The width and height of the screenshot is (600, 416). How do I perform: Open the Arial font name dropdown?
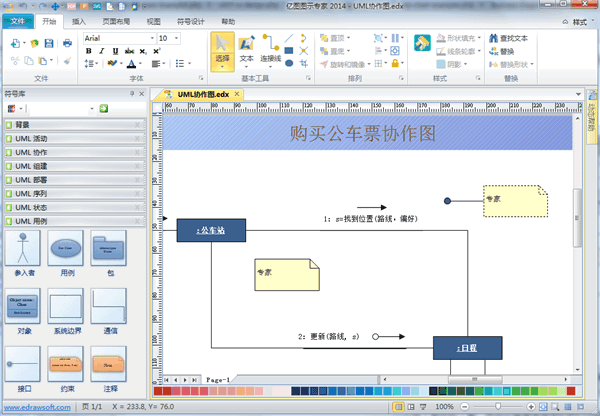tap(152, 38)
